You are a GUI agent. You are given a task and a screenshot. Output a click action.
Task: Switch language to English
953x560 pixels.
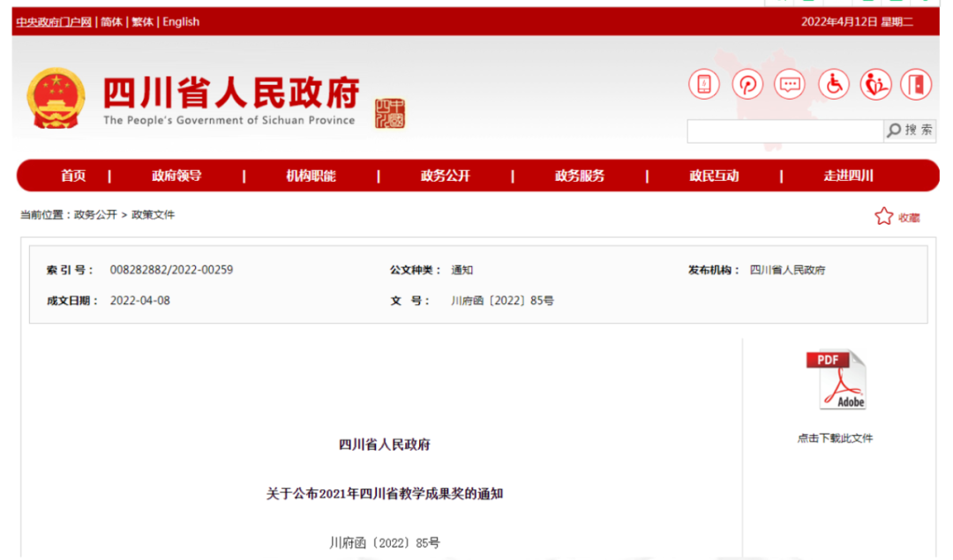[181, 22]
